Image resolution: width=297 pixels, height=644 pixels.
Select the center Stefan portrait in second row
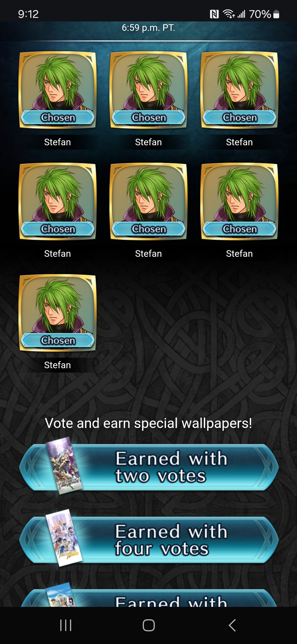pos(148,201)
